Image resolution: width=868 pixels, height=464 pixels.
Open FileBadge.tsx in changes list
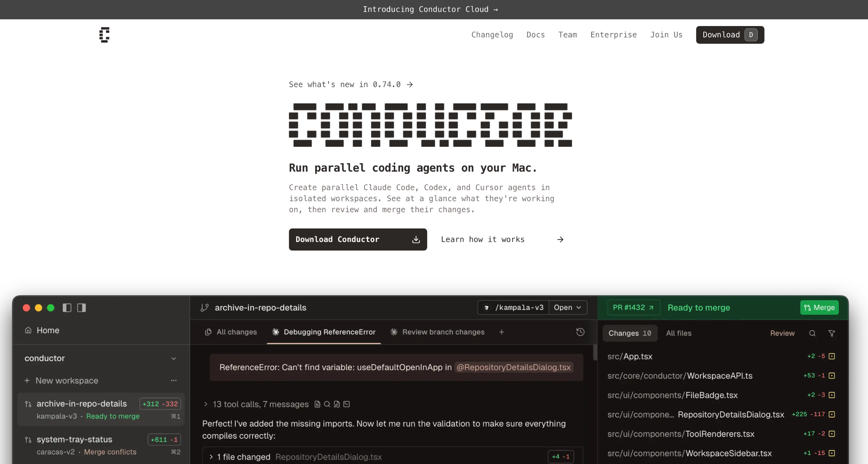click(673, 395)
